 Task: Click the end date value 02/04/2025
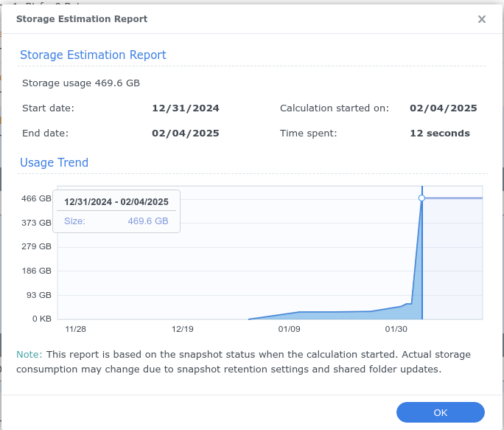[186, 133]
